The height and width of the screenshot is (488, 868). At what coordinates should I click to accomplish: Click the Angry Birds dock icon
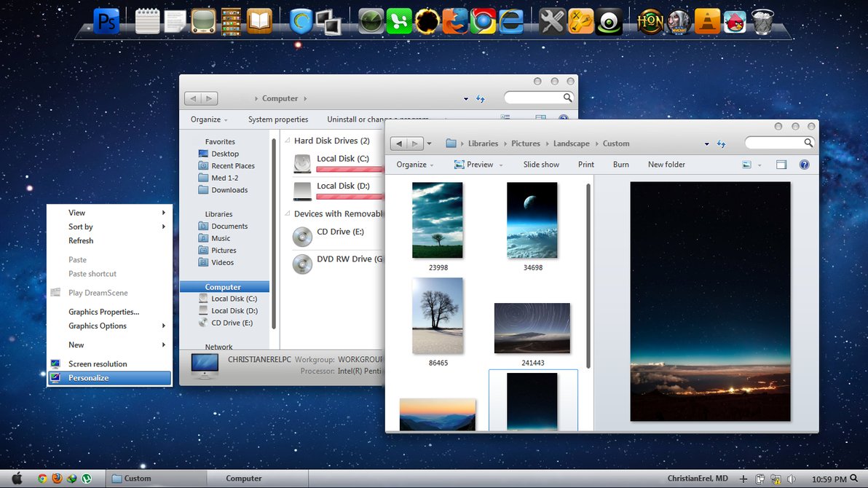coord(735,22)
